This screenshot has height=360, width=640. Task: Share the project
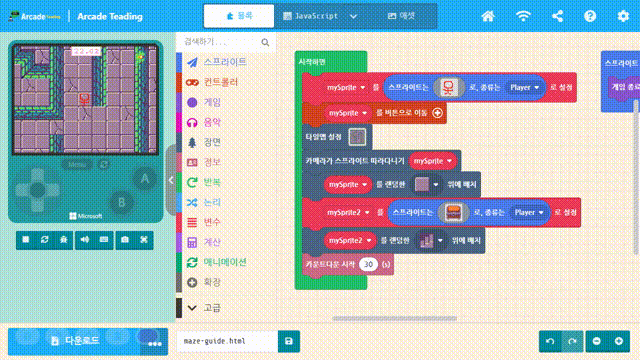coord(557,16)
